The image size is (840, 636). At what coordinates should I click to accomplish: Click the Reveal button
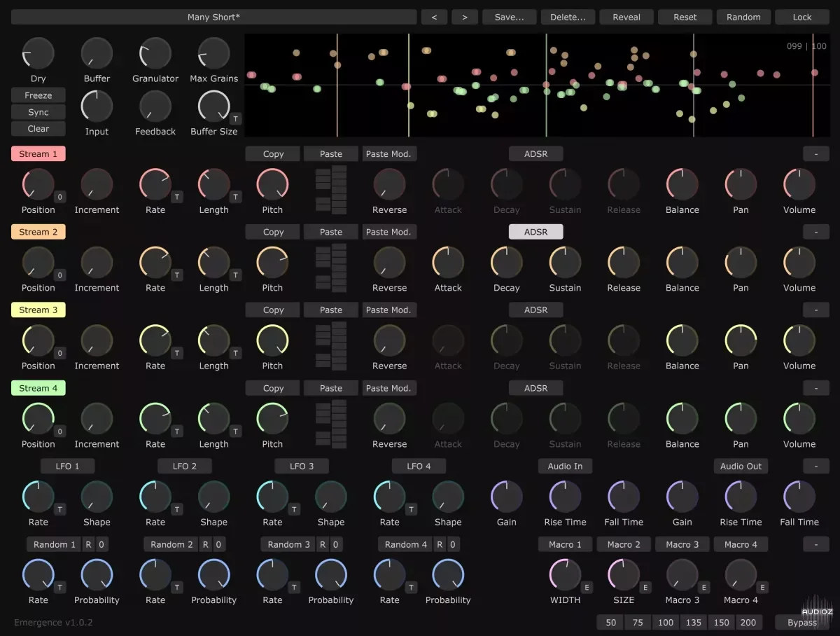click(626, 17)
